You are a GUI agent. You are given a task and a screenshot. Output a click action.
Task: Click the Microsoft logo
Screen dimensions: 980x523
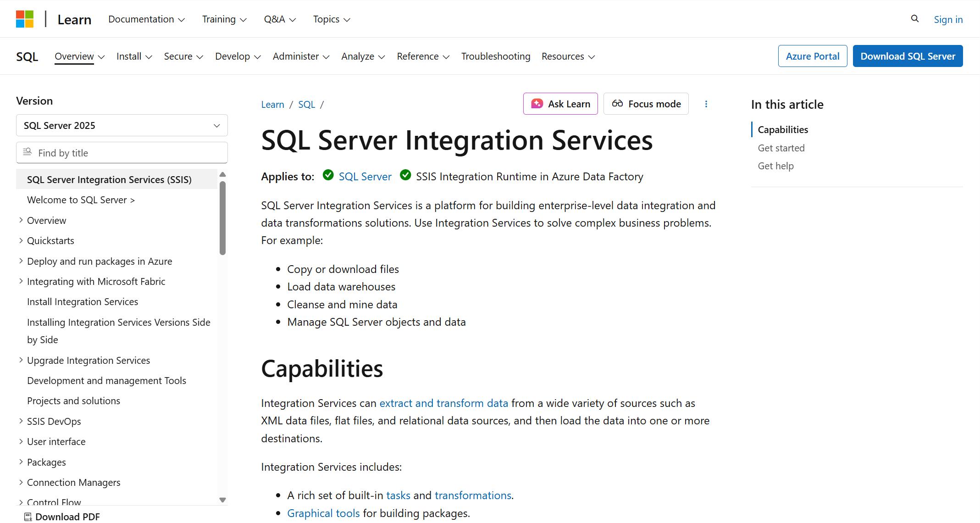(25, 19)
